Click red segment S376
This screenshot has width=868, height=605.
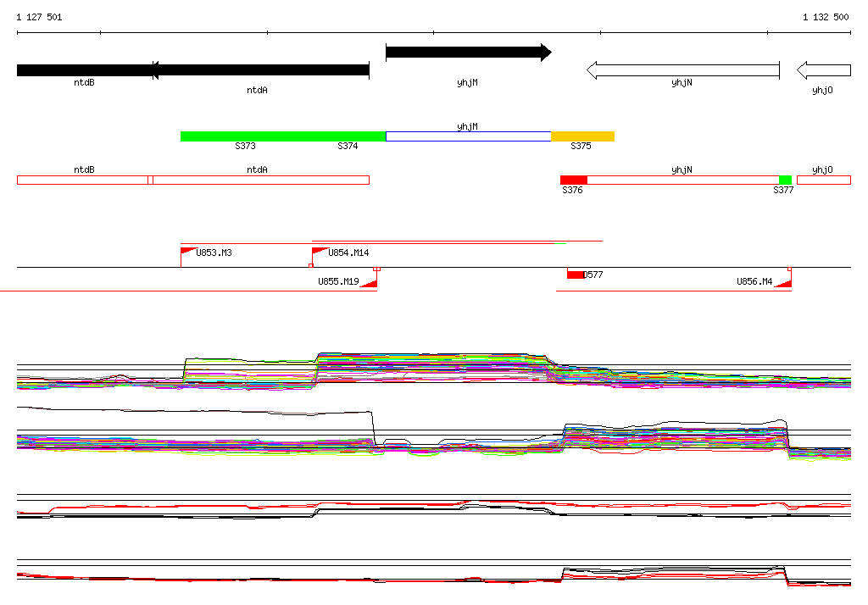coord(574,180)
